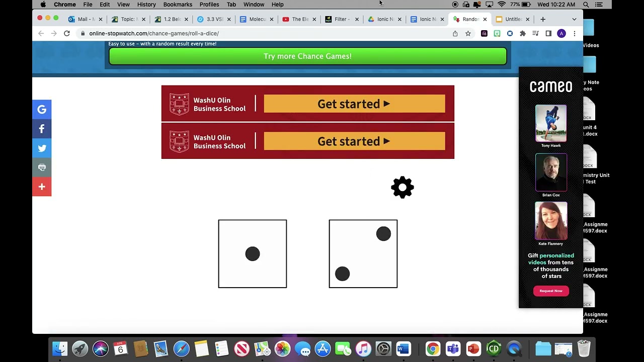Image resolution: width=644 pixels, height=362 pixels.
Task: Open the Chrome profile avatar A
Action: (x=561, y=33)
